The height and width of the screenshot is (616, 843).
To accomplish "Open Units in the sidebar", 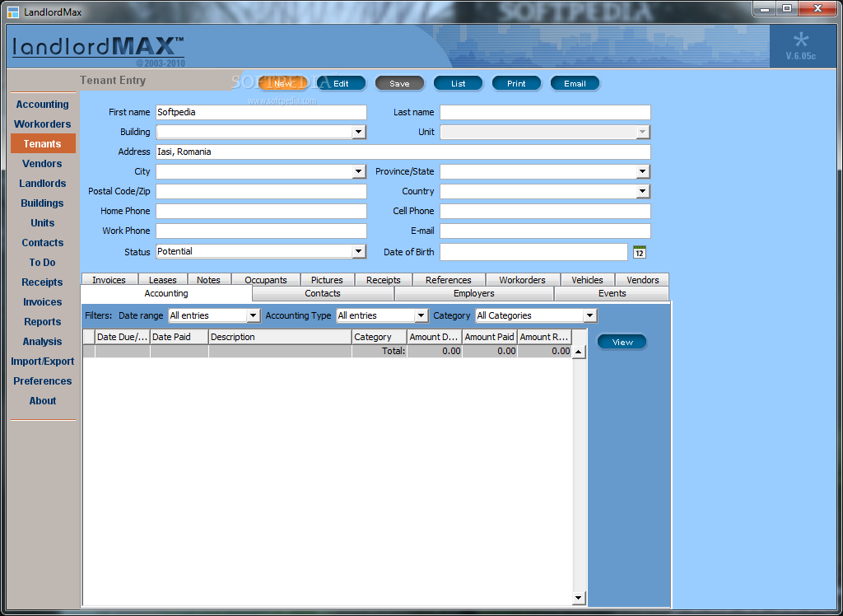I will click(43, 222).
